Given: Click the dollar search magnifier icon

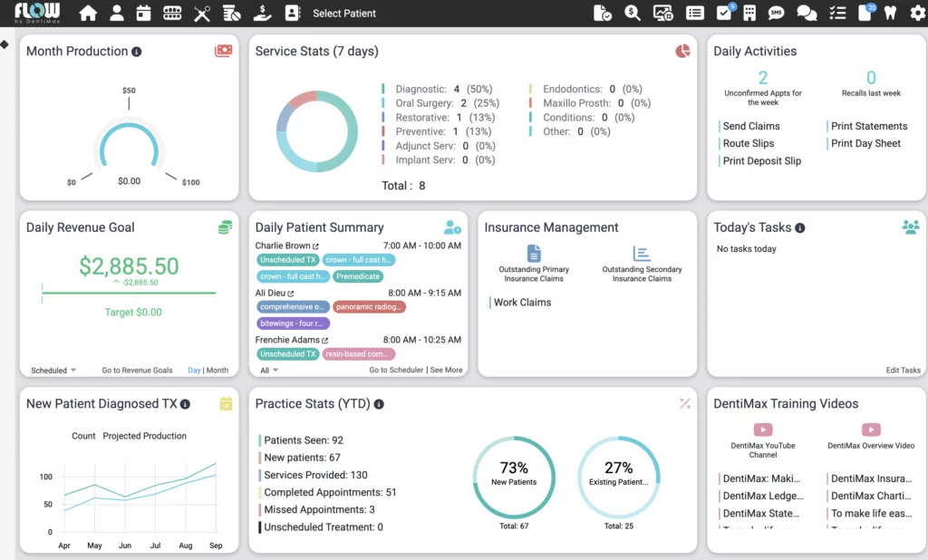Looking at the screenshot, I should (x=633, y=14).
